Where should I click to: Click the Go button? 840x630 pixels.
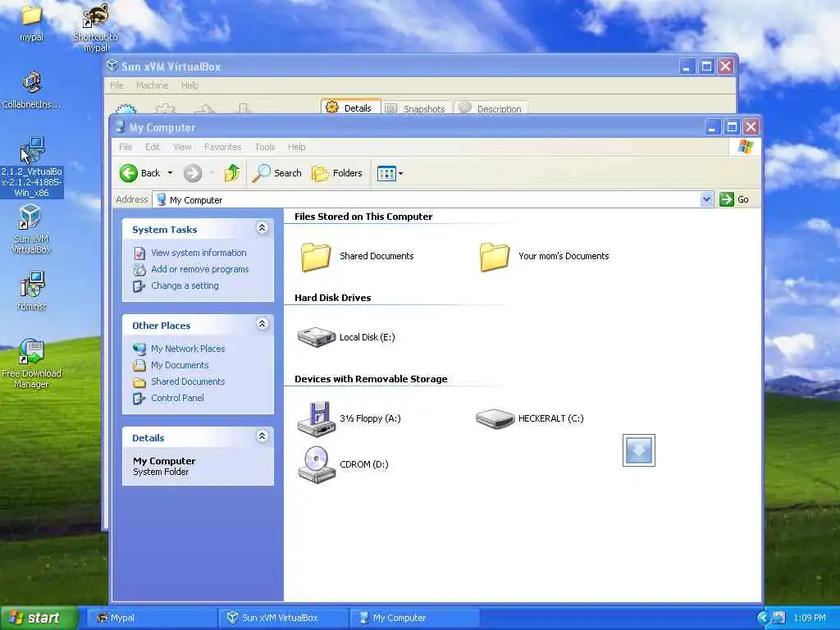[734, 199]
